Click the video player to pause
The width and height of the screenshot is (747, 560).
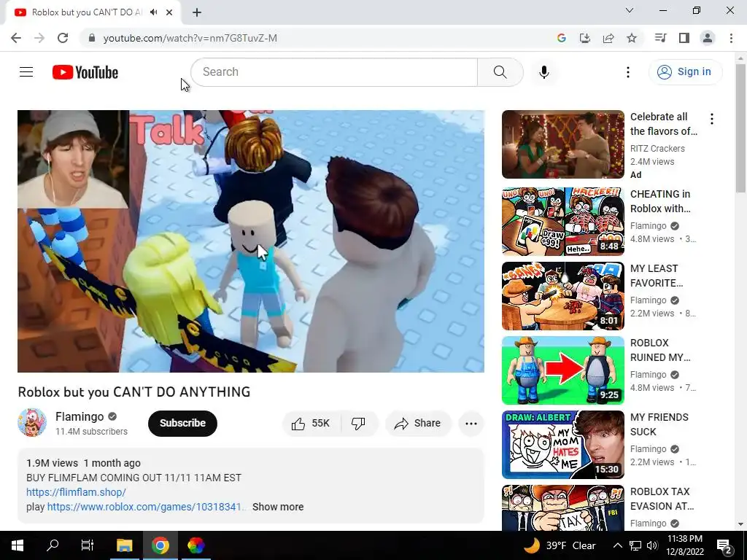click(x=251, y=241)
